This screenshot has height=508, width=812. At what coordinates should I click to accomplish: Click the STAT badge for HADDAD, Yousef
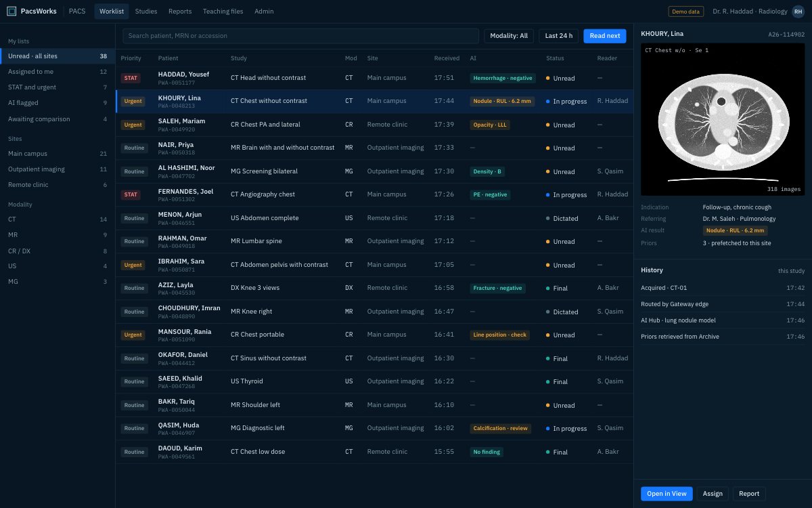pyautogui.click(x=131, y=78)
